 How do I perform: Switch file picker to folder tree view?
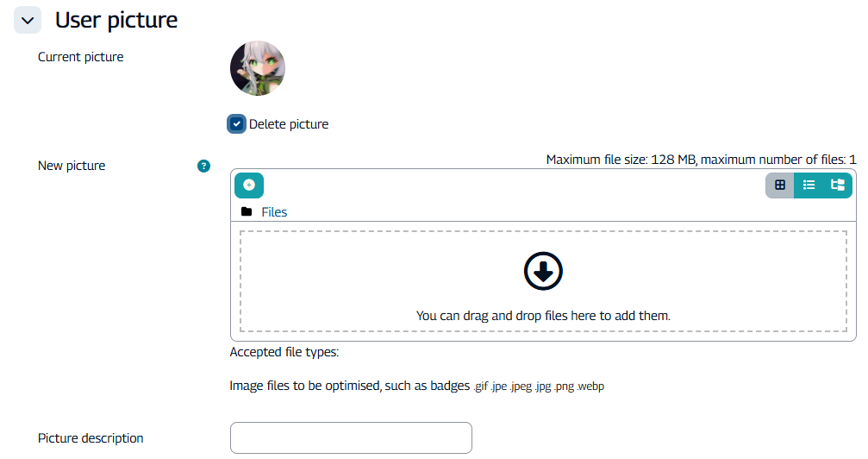(x=837, y=185)
